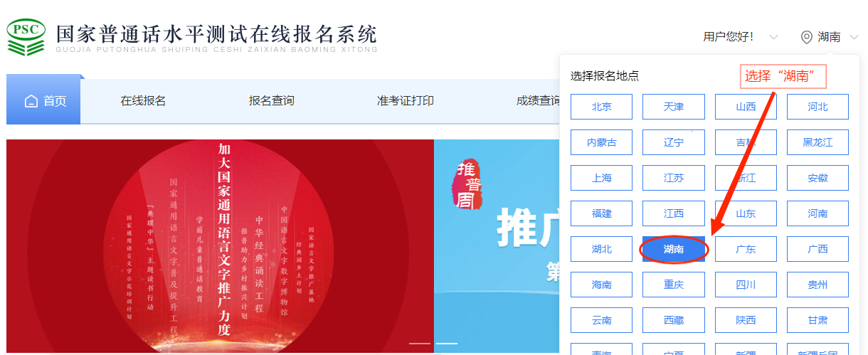This screenshot has height=355, width=868.
Task: Select 北京 in the location list
Action: pos(601,107)
